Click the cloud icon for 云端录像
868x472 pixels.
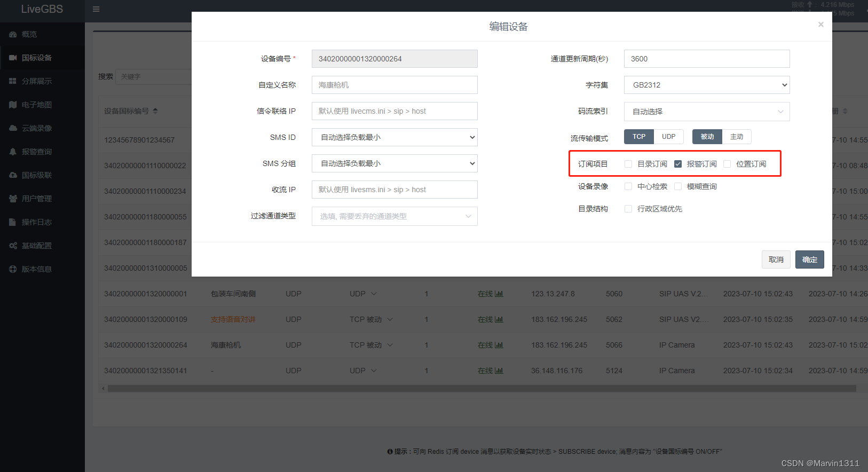13,128
